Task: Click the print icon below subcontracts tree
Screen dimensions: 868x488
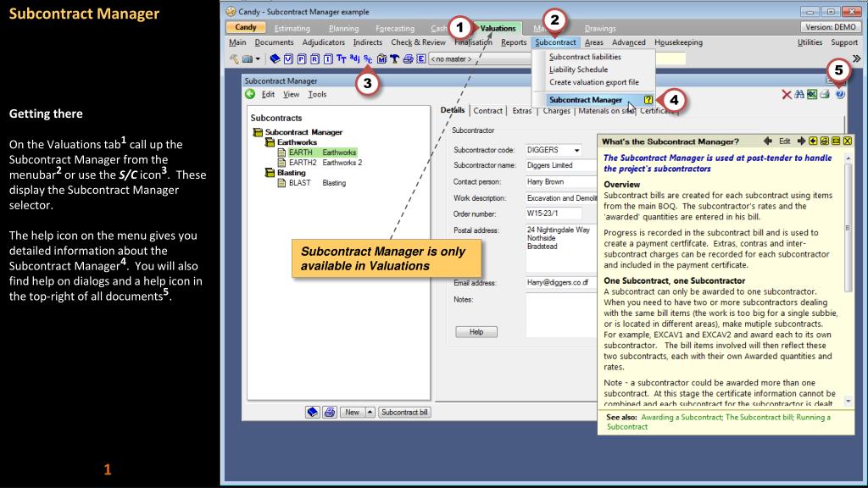Action: (x=329, y=412)
